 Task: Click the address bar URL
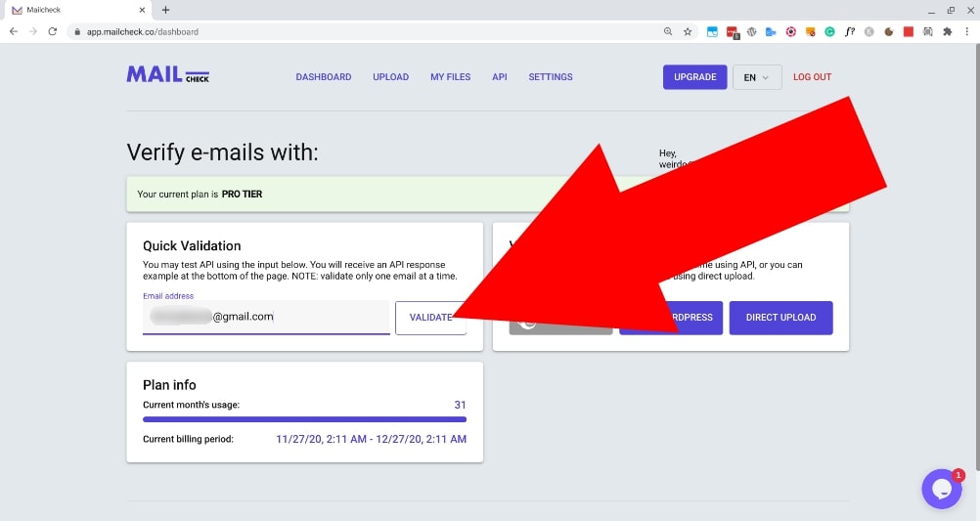[x=143, y=32]
